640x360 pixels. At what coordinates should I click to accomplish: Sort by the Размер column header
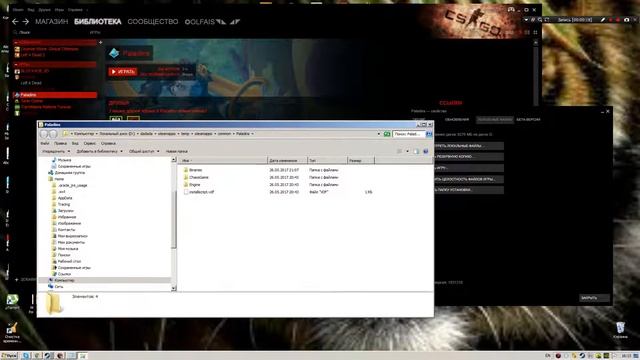click(x=361, y=160)
